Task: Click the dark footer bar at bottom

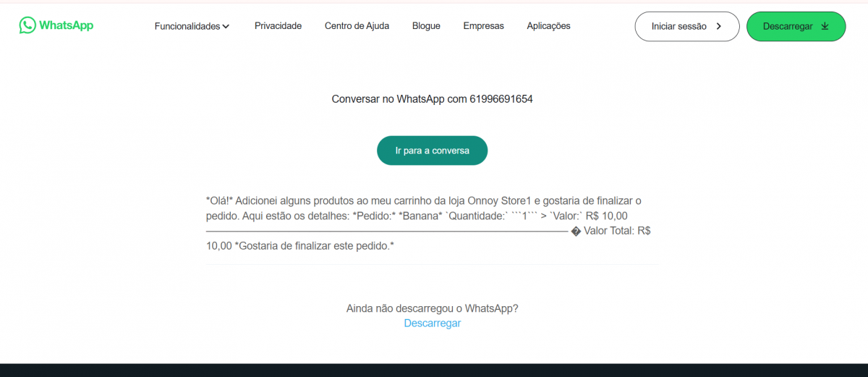Action: pyautogui.click(x=434, y=370)
